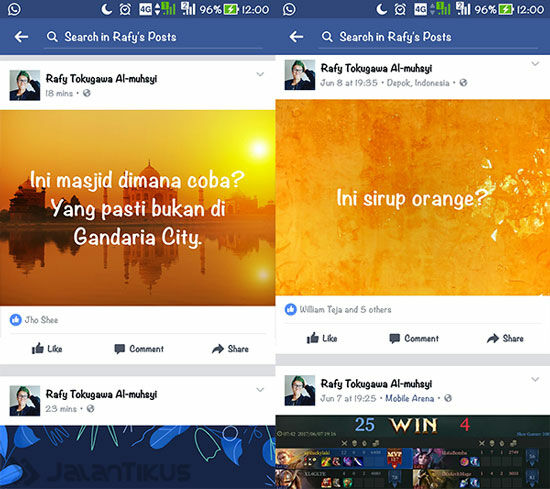
Task: Tap alarm clock icon in left status bar
Action: pos(125,9)
